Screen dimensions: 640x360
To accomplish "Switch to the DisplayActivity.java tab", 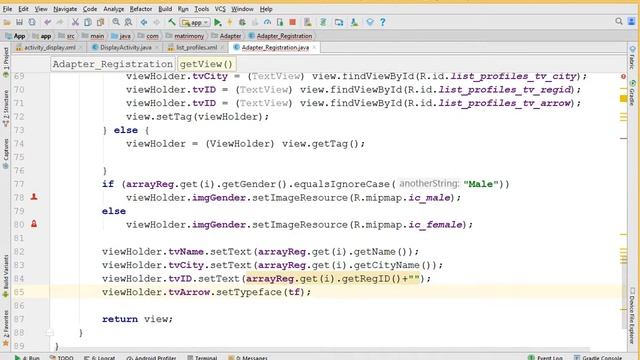I will [x=125, y=48].
